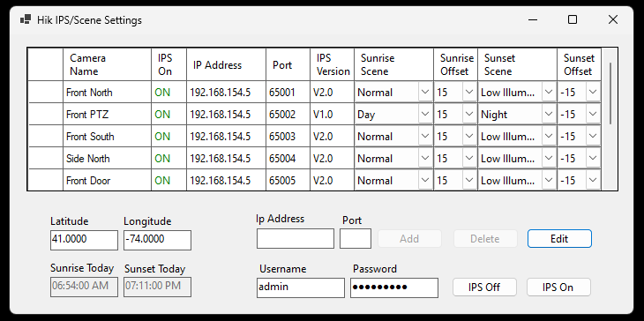Open Sunrise Offset dropdown for Front Door

coord(469,180)
